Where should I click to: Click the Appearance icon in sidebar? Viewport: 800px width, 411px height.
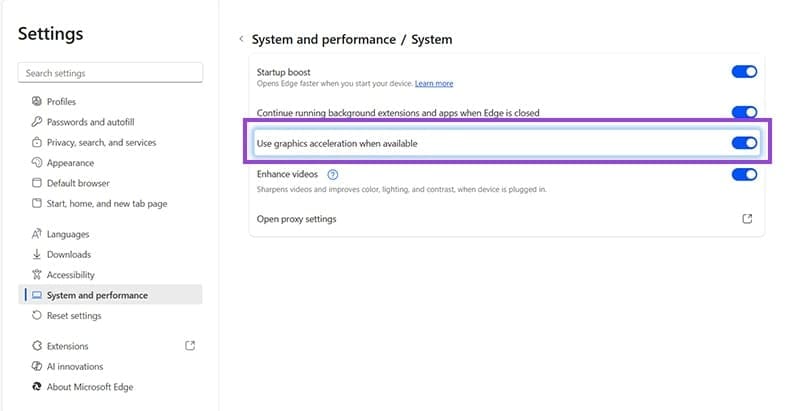click(x=37, y=163)
